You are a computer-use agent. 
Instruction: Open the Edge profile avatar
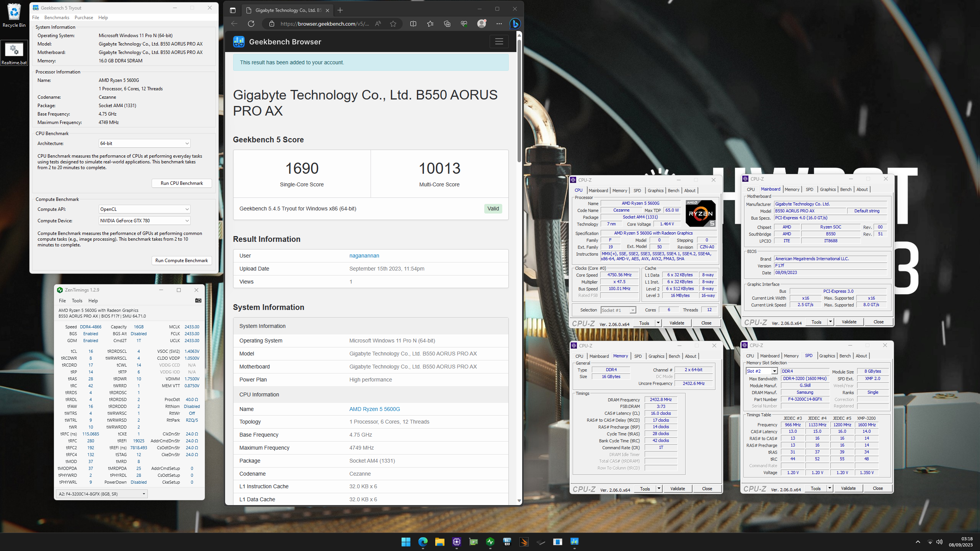click(482, 24)
